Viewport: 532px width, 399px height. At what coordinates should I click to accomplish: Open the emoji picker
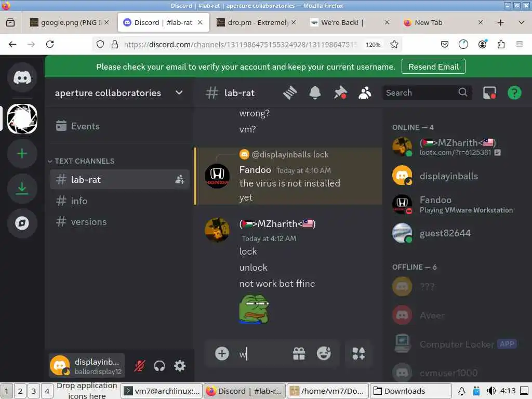(324, 353)
